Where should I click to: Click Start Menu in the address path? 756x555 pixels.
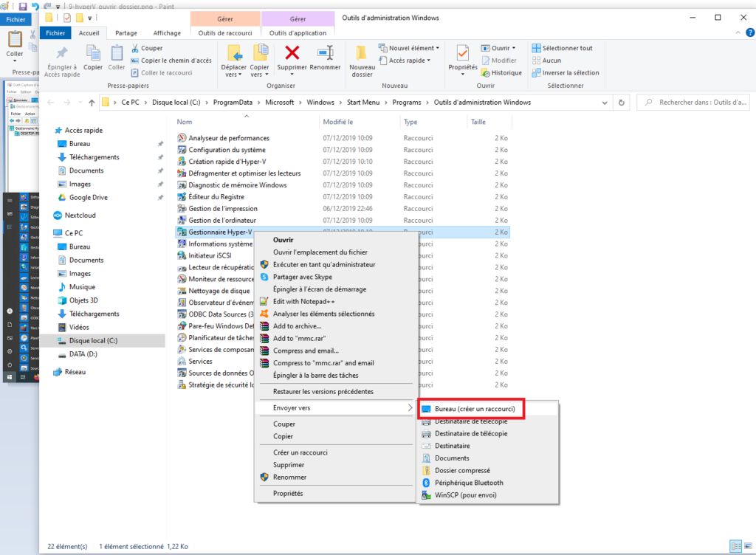(x=363, y=103)
